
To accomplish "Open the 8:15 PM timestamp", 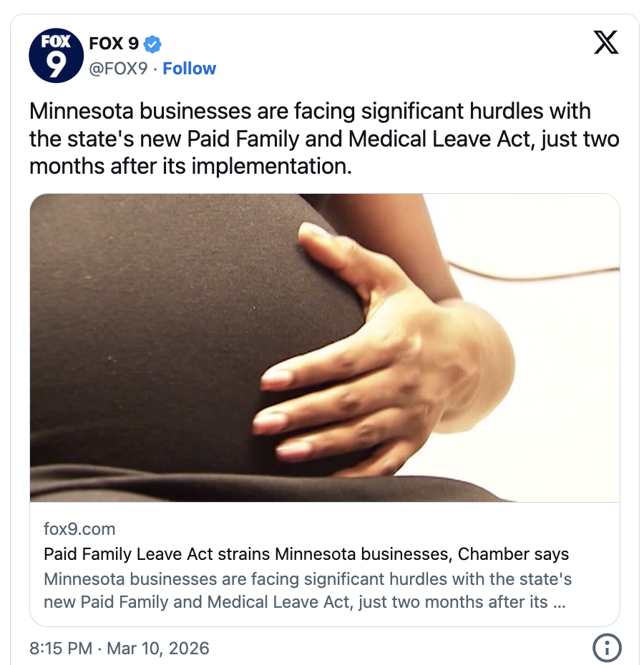I will click(61, 648).
